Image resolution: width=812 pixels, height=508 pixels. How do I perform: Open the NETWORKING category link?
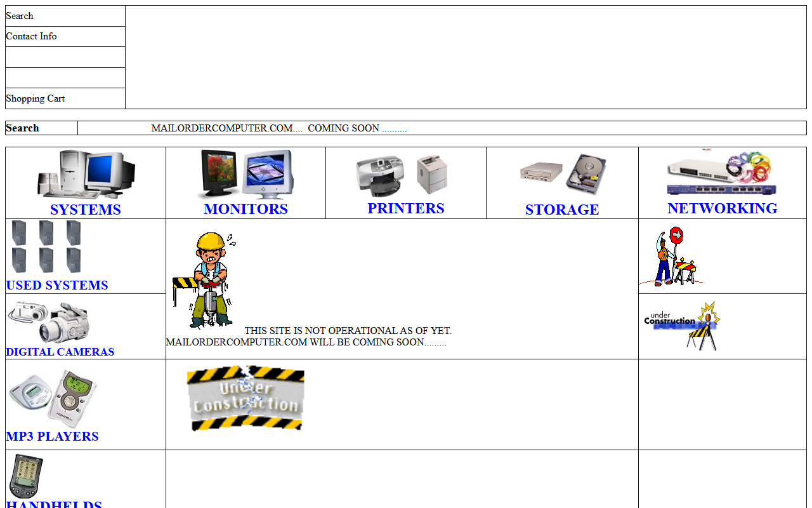[723, 208]
